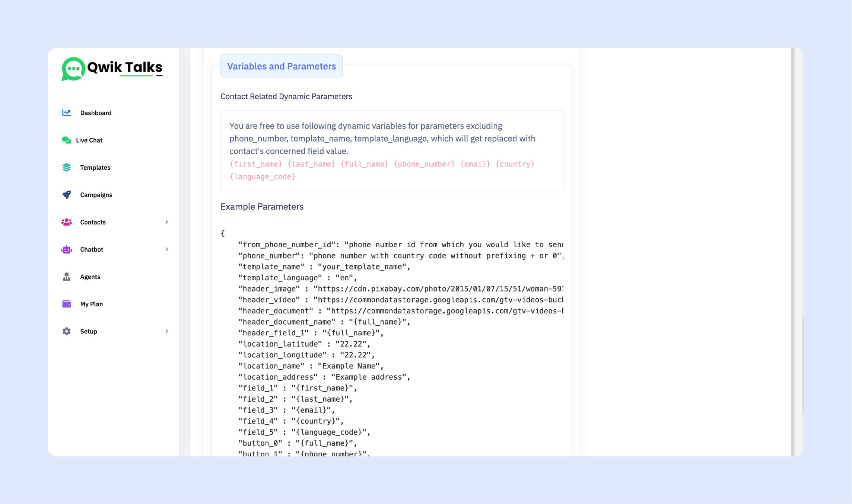The image size is (852, 504).
Task: Expand the Contacts submenu chevron
Action: click(167, 222)
